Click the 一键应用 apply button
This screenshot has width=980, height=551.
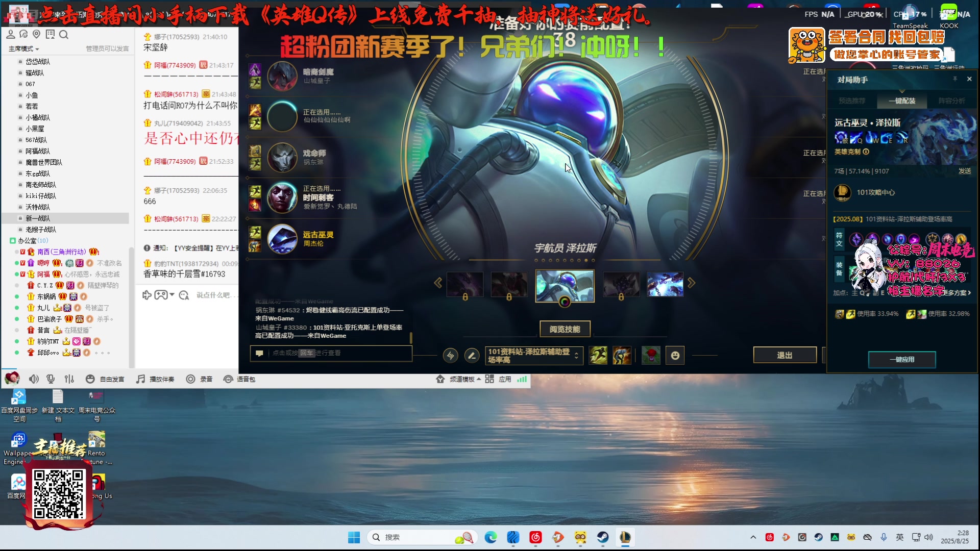click(x=902, y=360)
